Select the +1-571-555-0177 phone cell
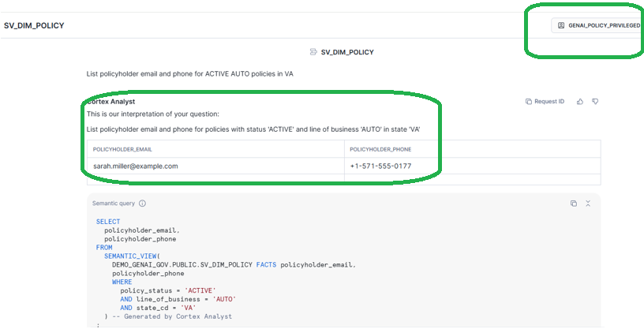The image size is (644, 329). [380, 166]
